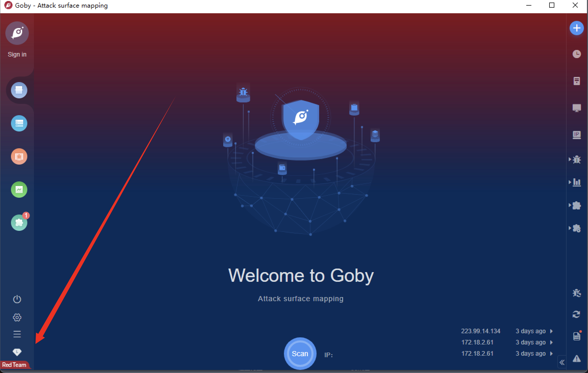Expand the bar chart statistics section
588x373 pixels.
coord(576,182)
